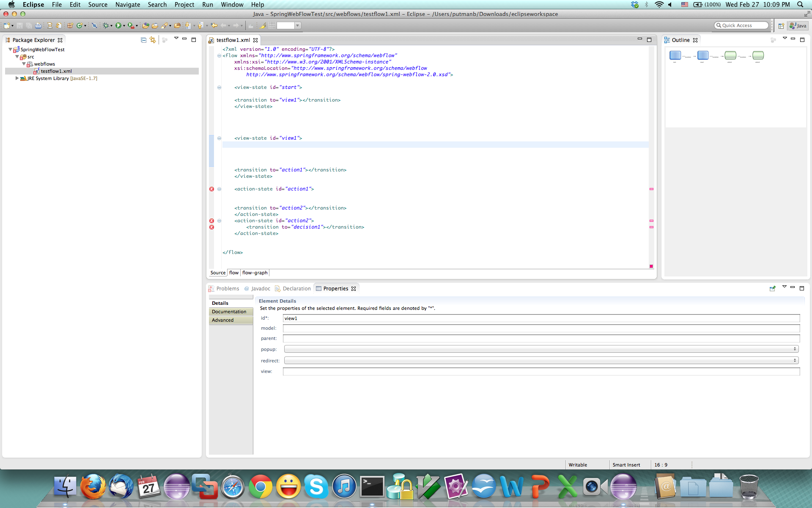Screen dimensions: 812x508
Task: Open the popup dropdown in Properties
Action: [x=541, y=349]
